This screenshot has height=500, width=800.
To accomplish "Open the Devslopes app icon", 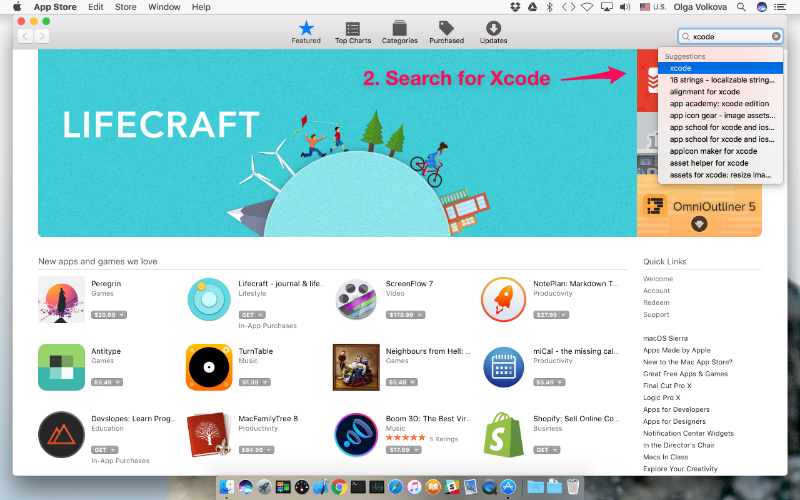I will (61, 435).
